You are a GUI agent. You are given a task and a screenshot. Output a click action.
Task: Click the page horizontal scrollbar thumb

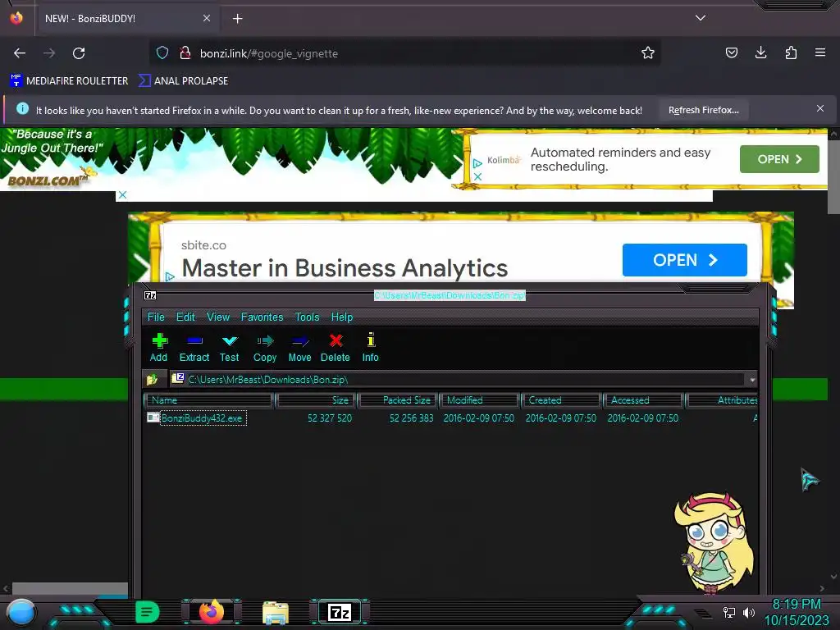pyautogui.click(x=71, y=588)
